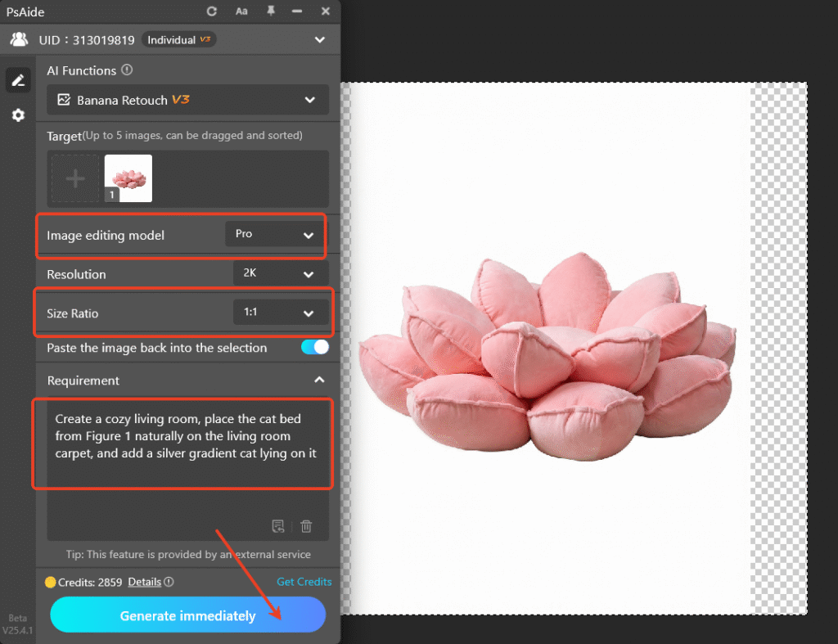
Task: Click the user account icon beside UID
Action: click(18, 38)
